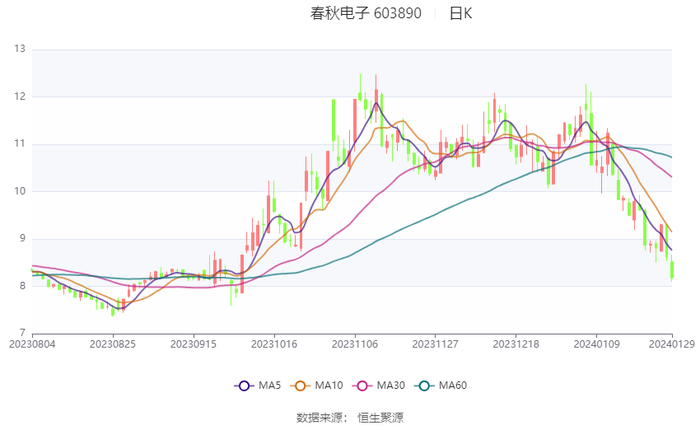Viewport: 700px width, 426px height.
Task: Click the 10 y-axis price label
Action: click(x=20, y=191)
